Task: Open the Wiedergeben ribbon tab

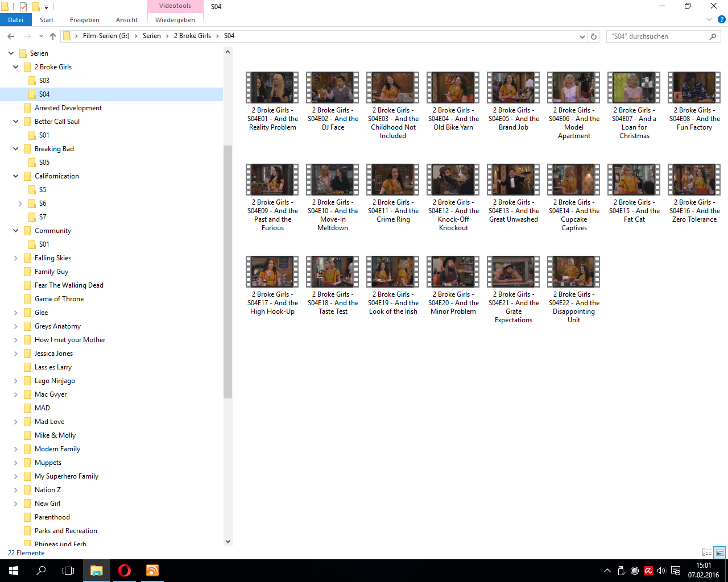Action: coord(175,20)
